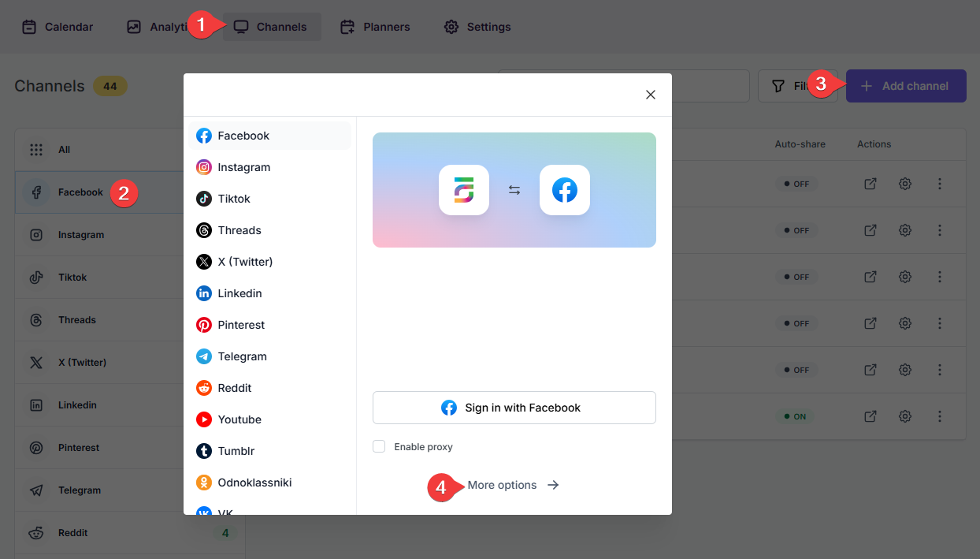Click the 44 channels count badge
This screenshot has width=980, height=559.
point(110,86)
